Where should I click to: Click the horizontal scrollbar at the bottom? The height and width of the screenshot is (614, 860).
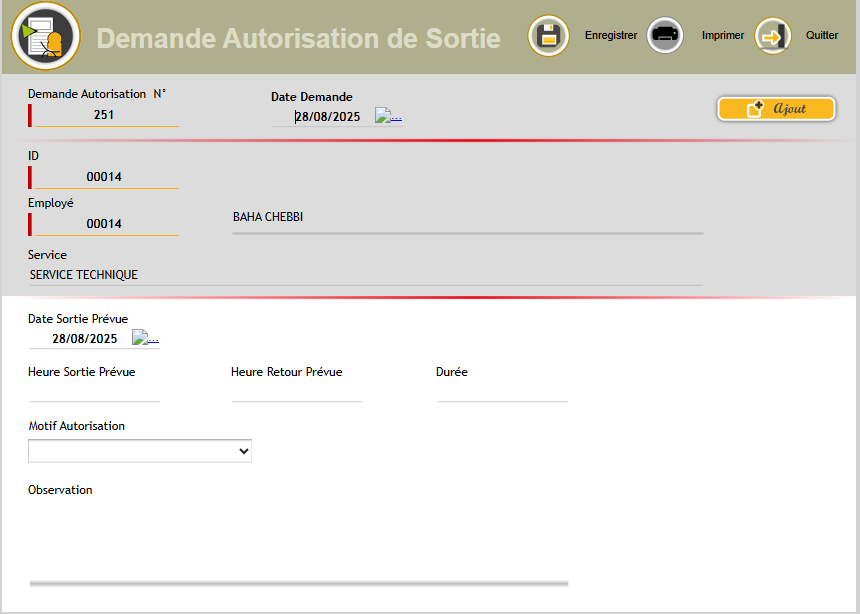coord(297,581)
